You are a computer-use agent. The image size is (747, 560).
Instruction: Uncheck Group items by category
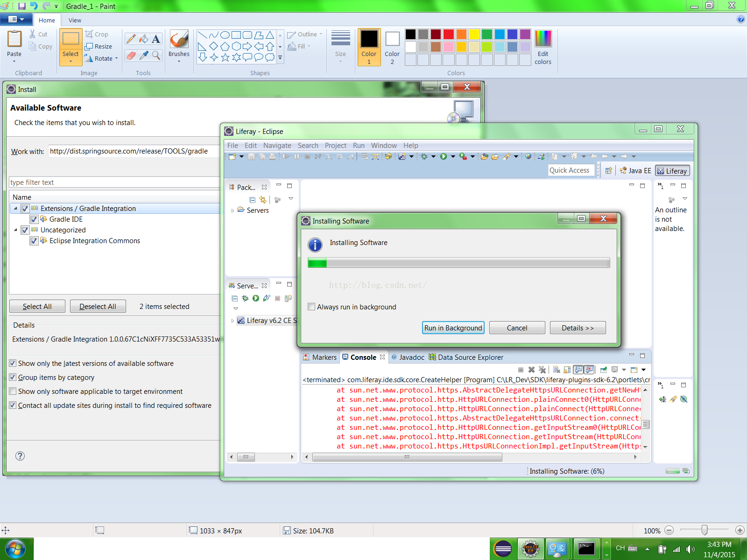click(x=13, y=377)
